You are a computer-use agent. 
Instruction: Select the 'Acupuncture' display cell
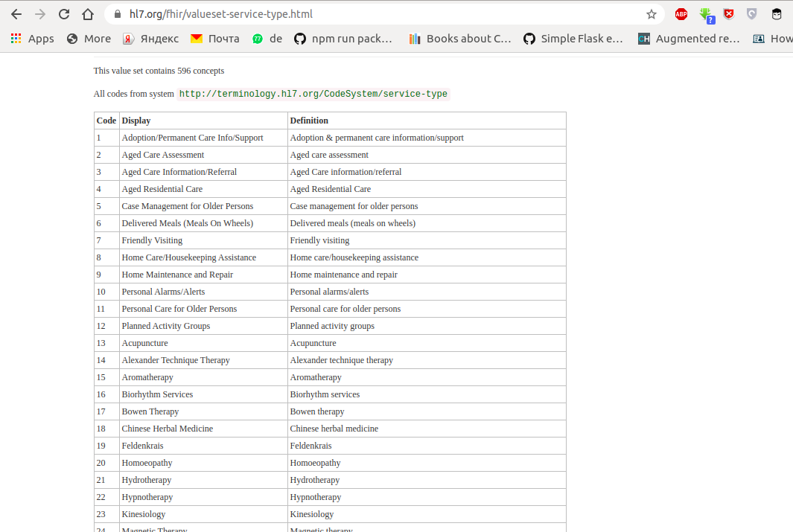(x=203, y=343)
